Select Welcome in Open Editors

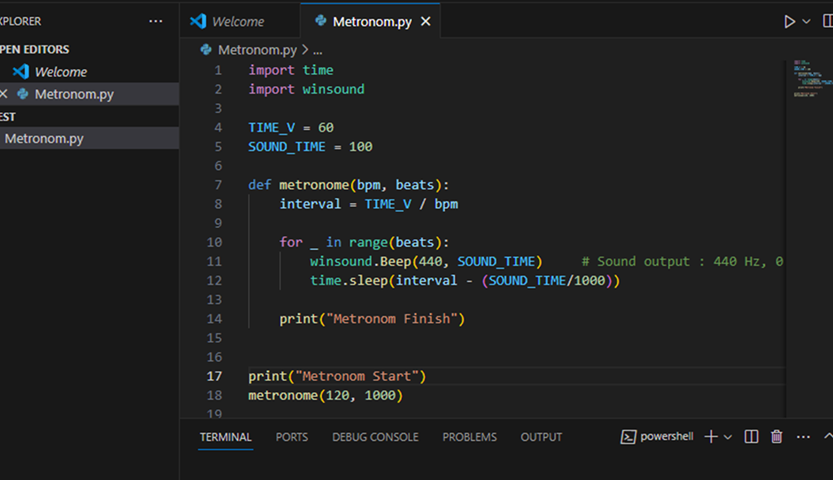[x=60, y=72]
